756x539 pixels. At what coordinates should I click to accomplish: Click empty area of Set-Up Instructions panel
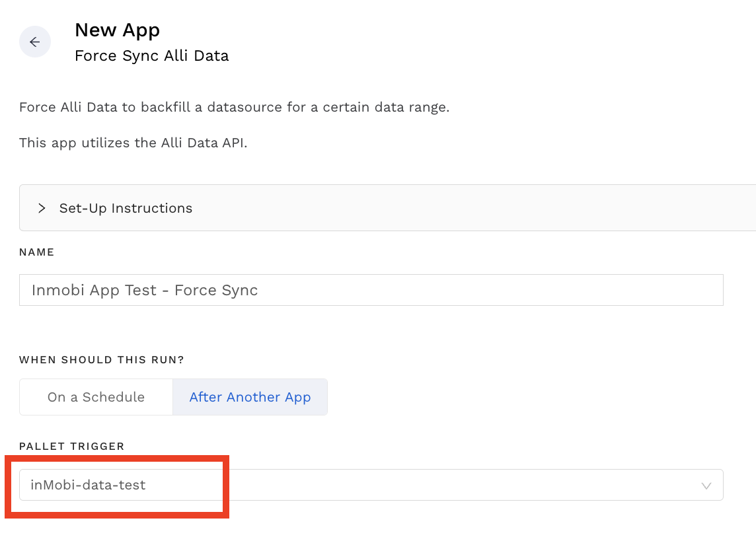pyautogui.click(x=463, y=208)
